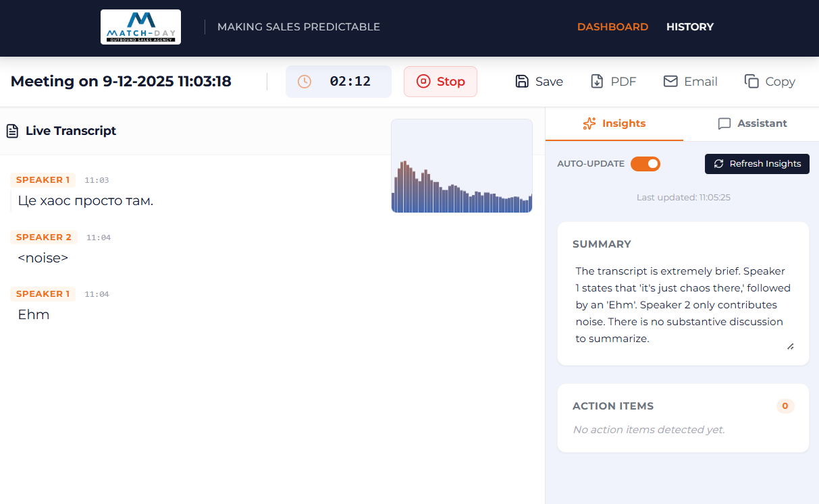The width and height of the screenshot is (819, 504).
Task: Click the Summary text area
Action: click(682, 304)
